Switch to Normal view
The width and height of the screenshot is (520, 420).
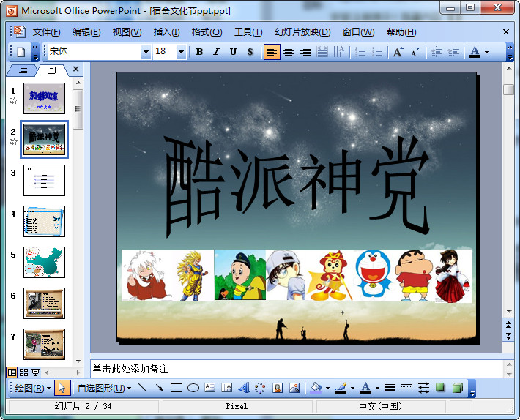pos(12,372)
